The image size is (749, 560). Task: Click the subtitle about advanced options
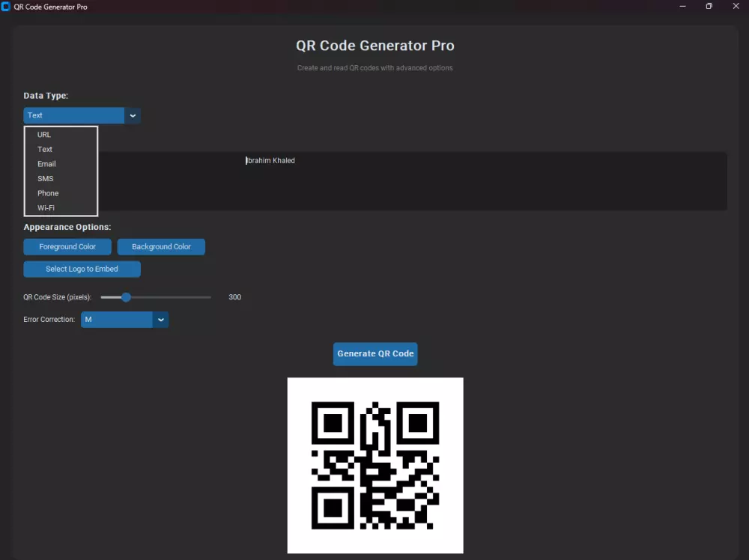click(375, 68)
